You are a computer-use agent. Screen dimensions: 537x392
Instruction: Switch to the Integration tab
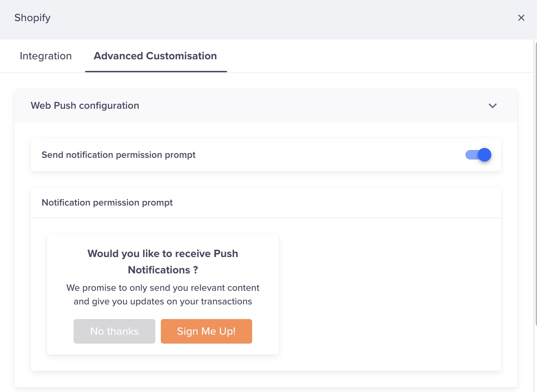[46, 56]
